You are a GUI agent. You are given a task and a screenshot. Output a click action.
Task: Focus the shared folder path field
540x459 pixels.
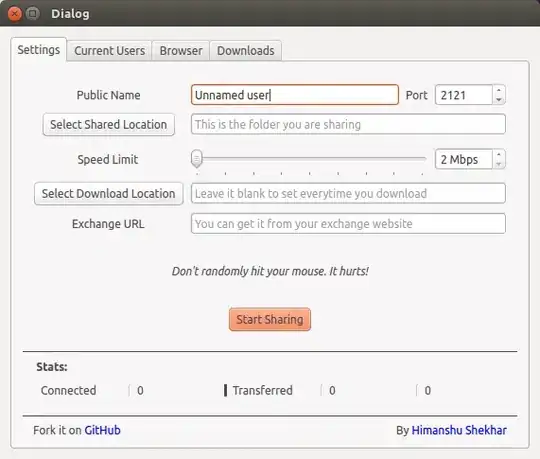click(348, 124)
